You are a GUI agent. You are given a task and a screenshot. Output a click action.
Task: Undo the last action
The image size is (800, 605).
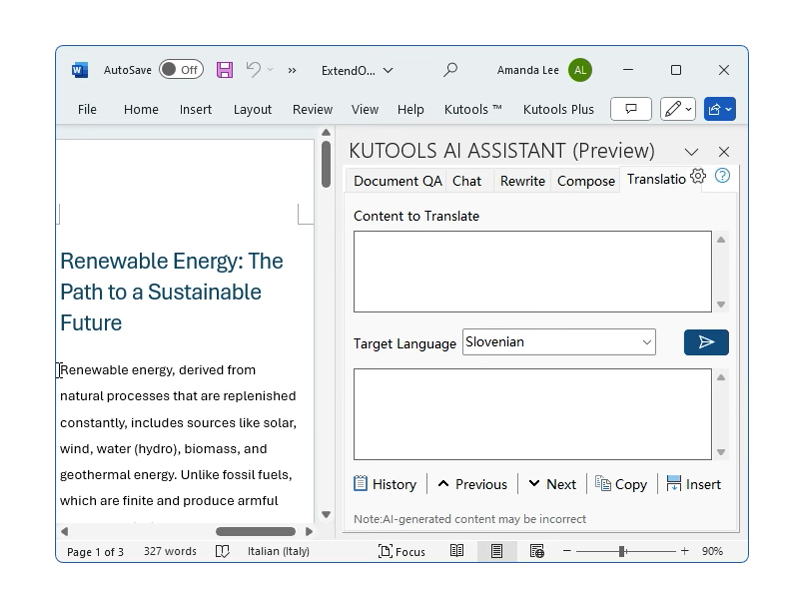[x=253, y=69]
